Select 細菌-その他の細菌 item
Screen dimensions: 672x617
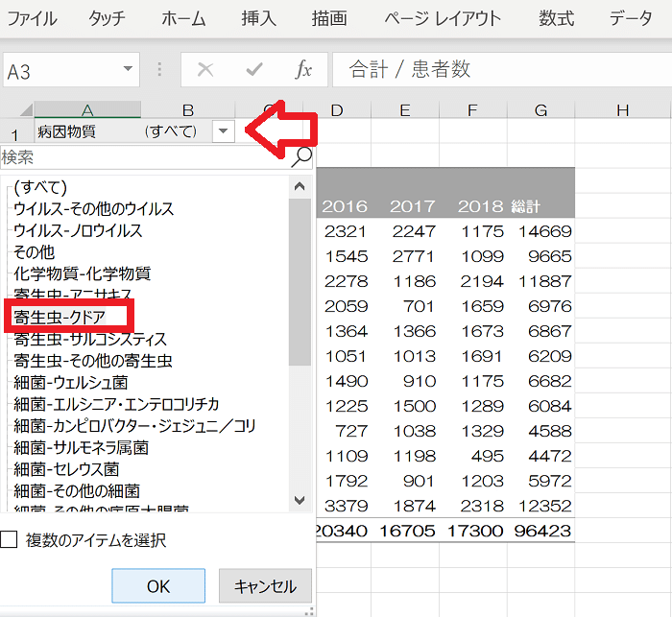(x=77, y=491)
